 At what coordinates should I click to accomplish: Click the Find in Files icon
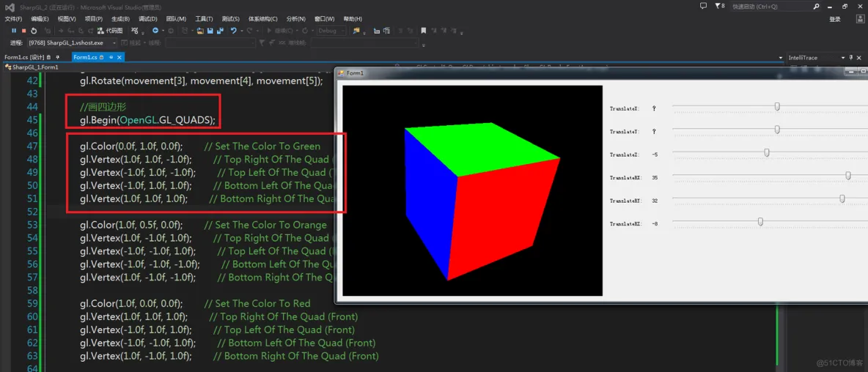[x=356, y=31]
